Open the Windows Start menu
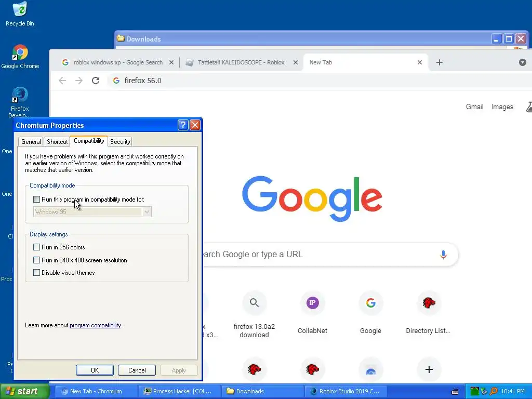The image size is (532, 399). coord(25,391)
